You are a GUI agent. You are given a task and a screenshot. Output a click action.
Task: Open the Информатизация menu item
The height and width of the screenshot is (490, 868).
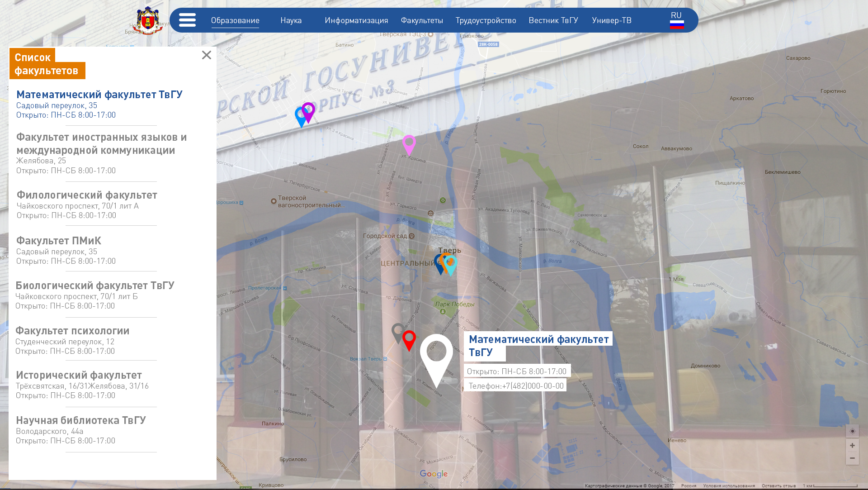(x=356, y=20)
